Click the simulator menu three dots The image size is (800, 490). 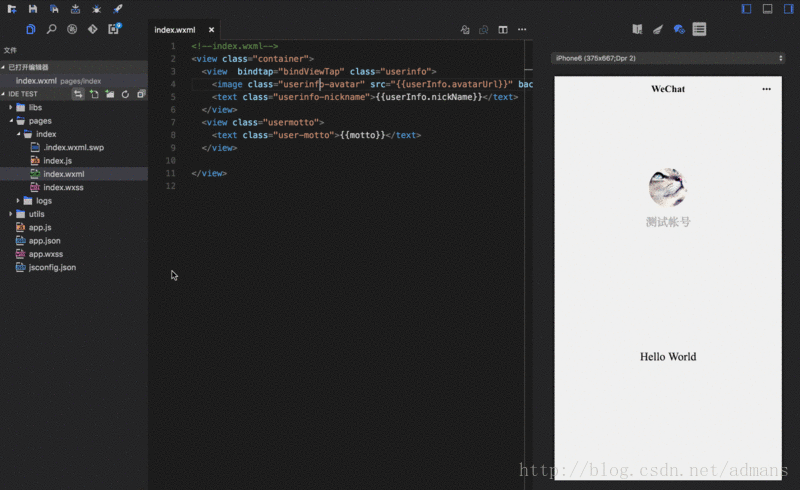(x=766, y=89)
